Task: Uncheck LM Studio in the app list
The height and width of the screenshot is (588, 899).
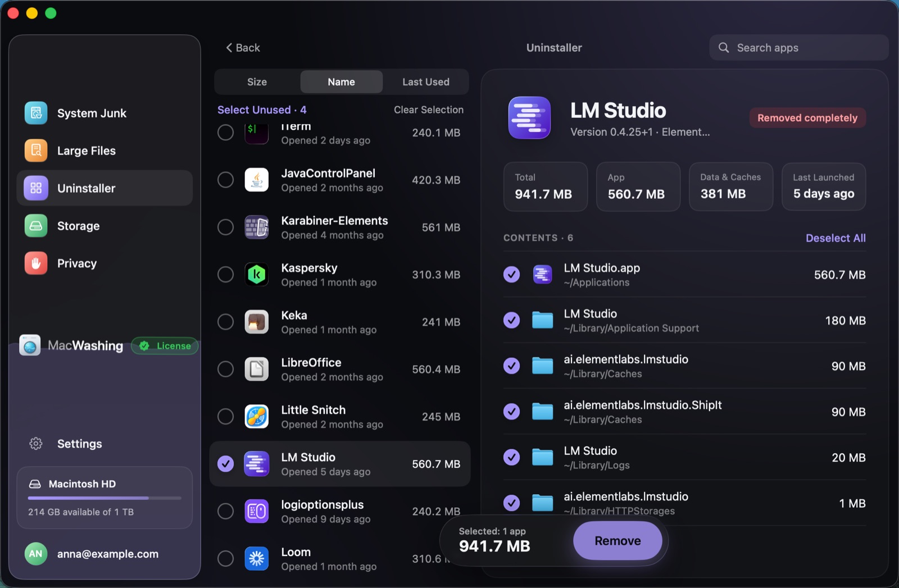Action: tap(226, 464)
